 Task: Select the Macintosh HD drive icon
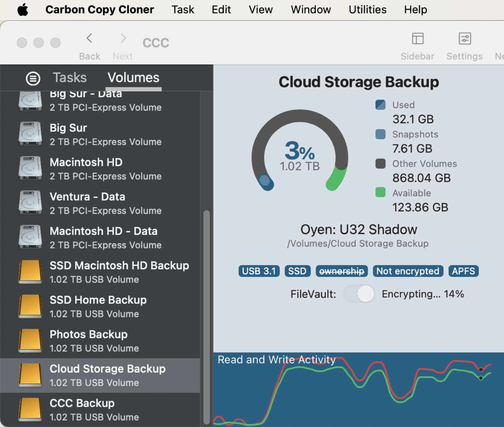[x=30, y=168]
